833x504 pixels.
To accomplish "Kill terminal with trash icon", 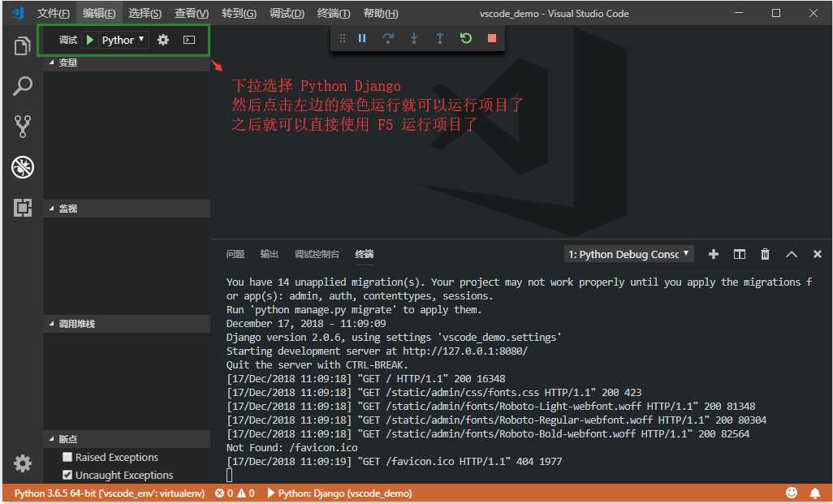I will tap(765, 254).
